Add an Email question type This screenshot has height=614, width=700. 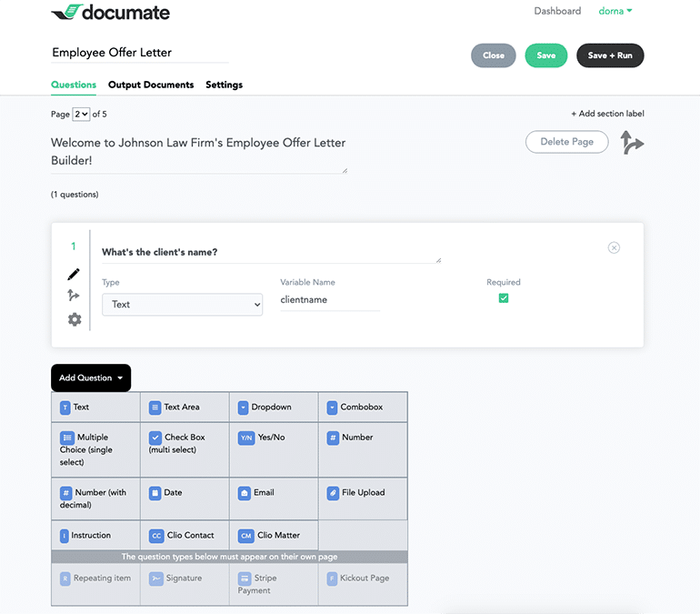coord(274,498)
